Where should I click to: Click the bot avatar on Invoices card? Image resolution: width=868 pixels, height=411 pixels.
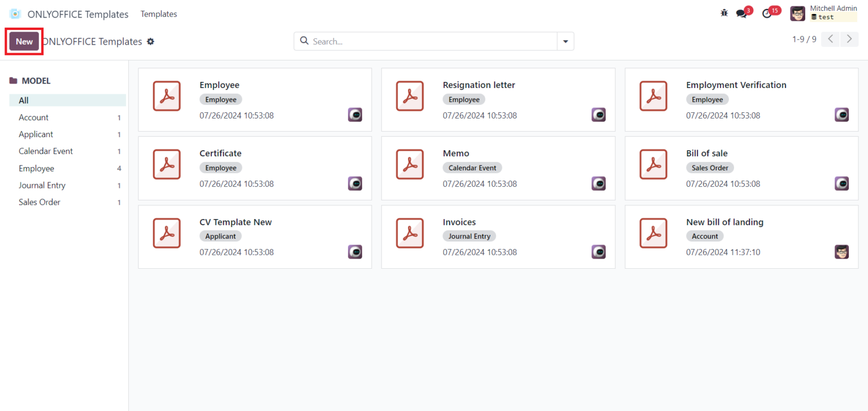tap(598, 252)
